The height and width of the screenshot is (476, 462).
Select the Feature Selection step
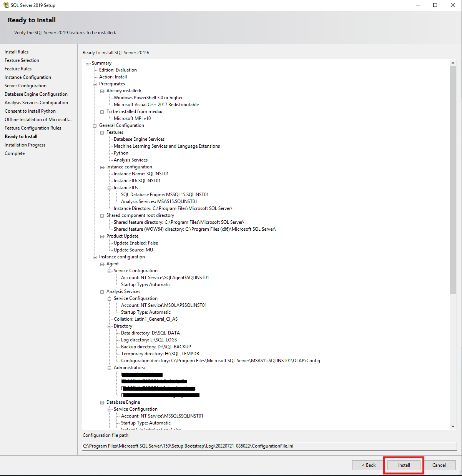tap(22, 60)
